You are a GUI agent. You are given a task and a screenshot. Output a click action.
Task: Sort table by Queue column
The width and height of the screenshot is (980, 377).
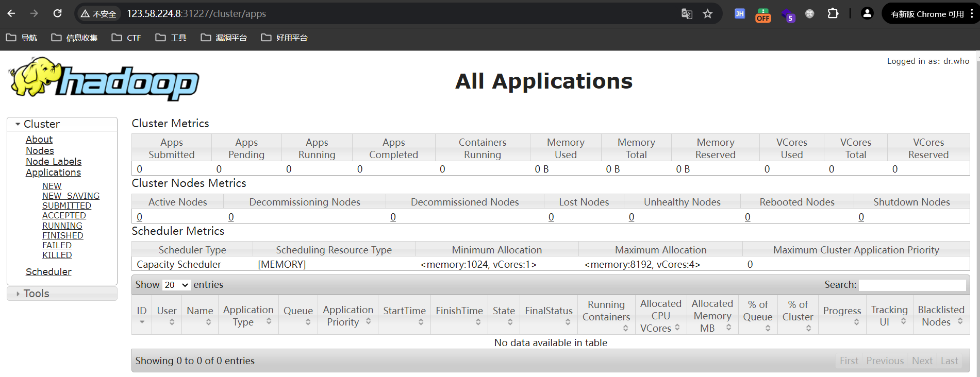[x=298, y=315]
